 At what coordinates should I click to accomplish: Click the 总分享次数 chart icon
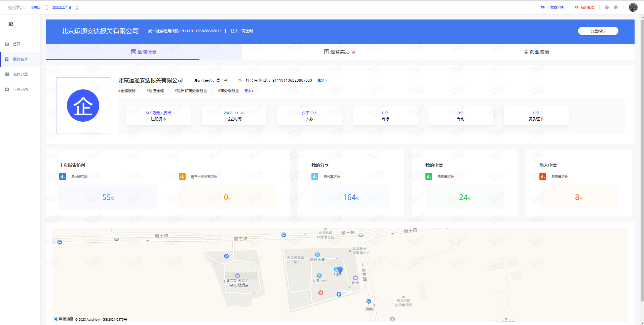click(x=315, y=176)
